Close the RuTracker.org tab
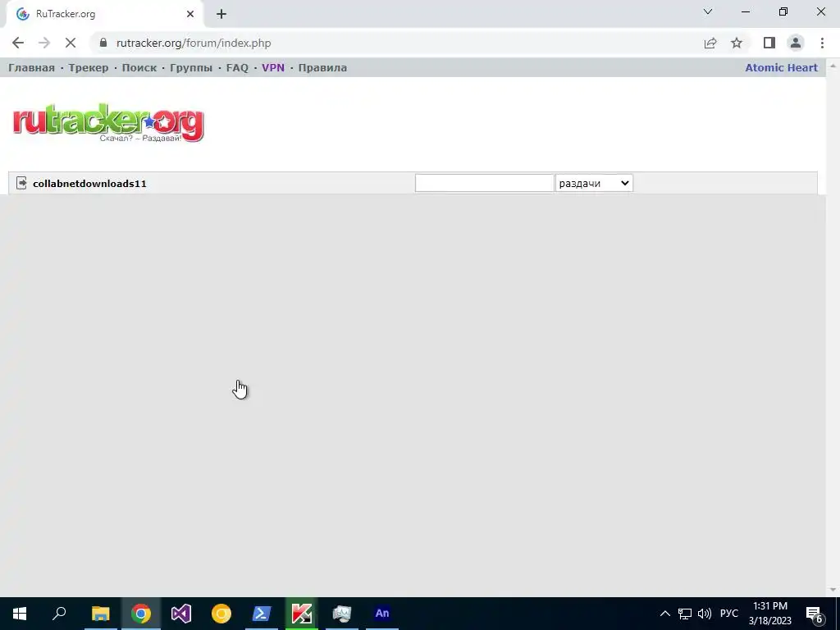Screen dimensions: 840x630 [x=190, y=14]
